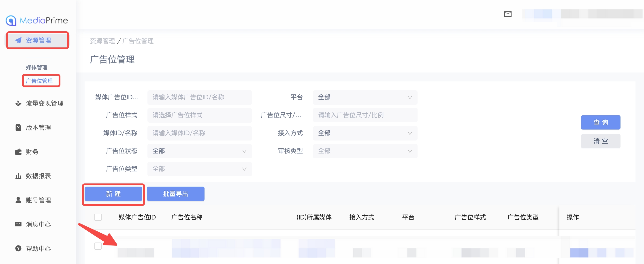The width and height of the screenshot is (644, 264).
Task: Click the 帮助中心 question mark icon
Action: coord(18,248)
